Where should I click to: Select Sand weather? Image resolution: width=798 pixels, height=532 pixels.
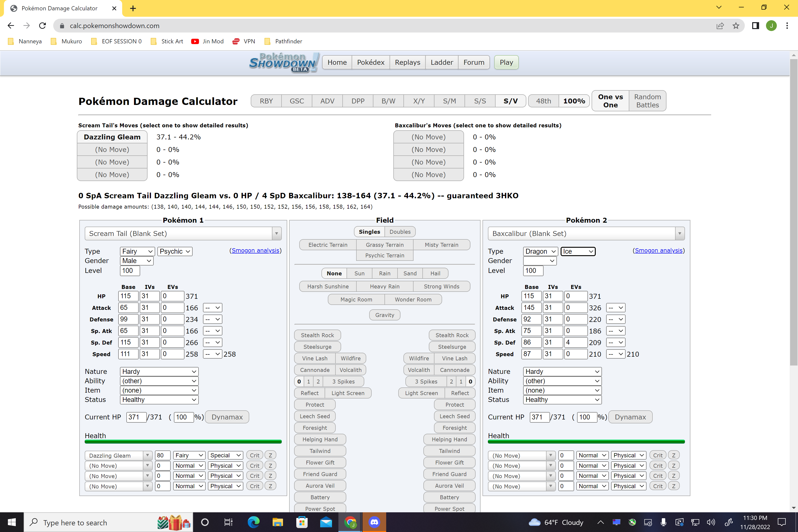click(410, 273)
